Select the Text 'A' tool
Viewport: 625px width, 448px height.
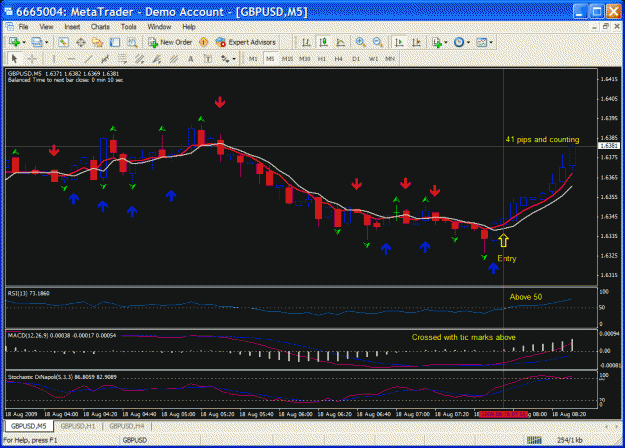click(x=191, y=59)
